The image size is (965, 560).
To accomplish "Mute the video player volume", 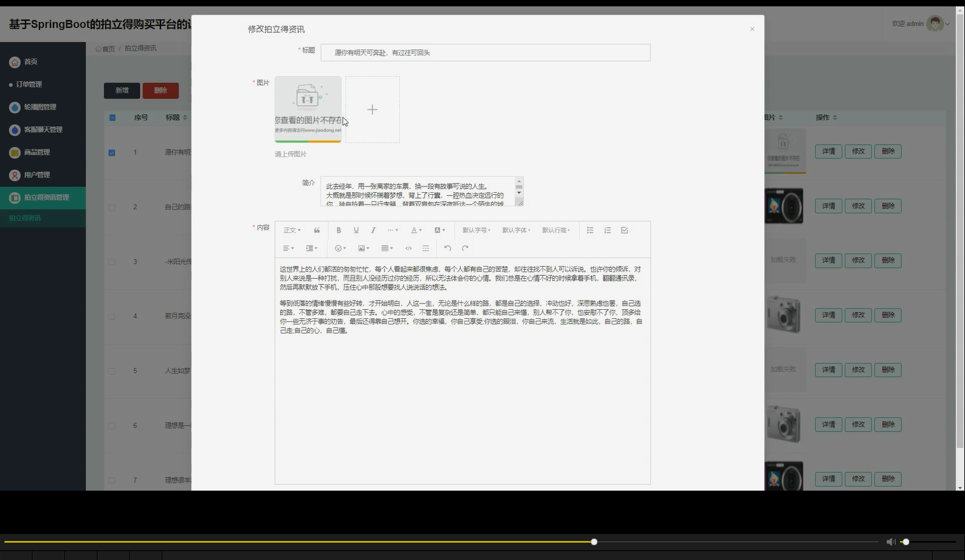I will [x=891, y=542].
